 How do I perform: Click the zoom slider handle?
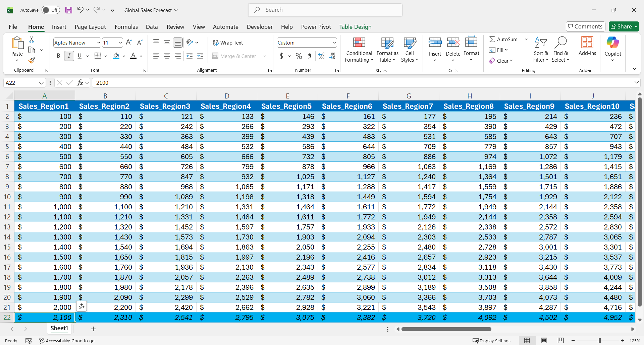(599, 341)
